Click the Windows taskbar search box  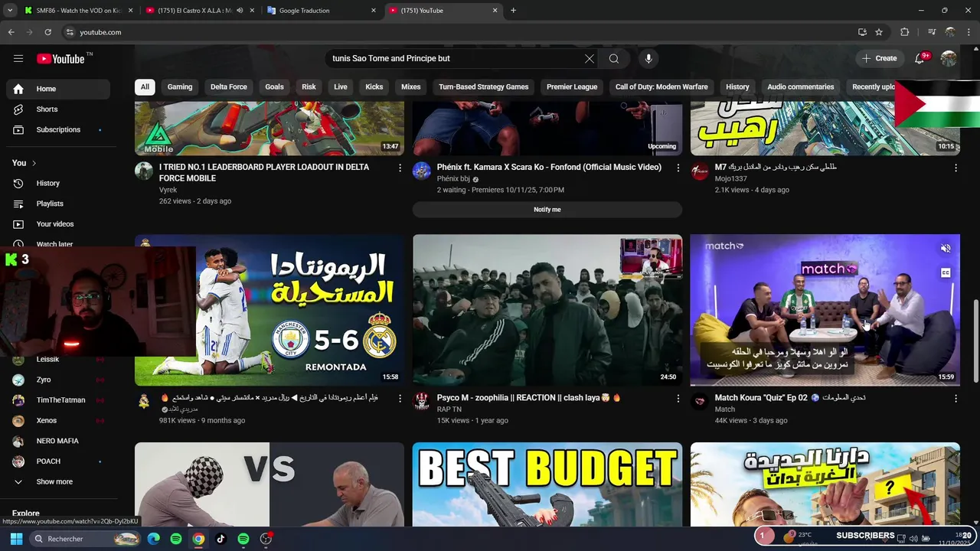[86, 539]
